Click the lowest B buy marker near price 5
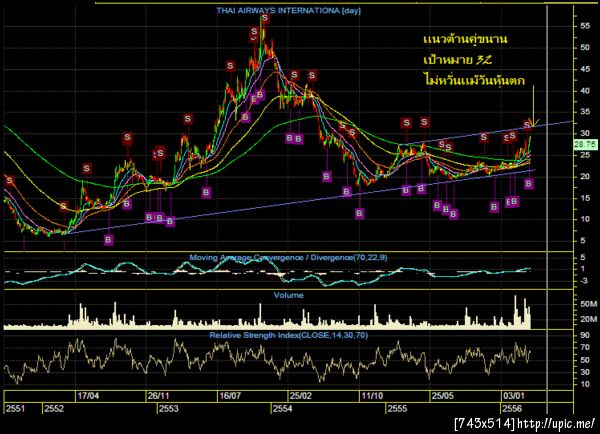Screen dimensions: 600x434 pyautogui.click(x=109, y=240)
